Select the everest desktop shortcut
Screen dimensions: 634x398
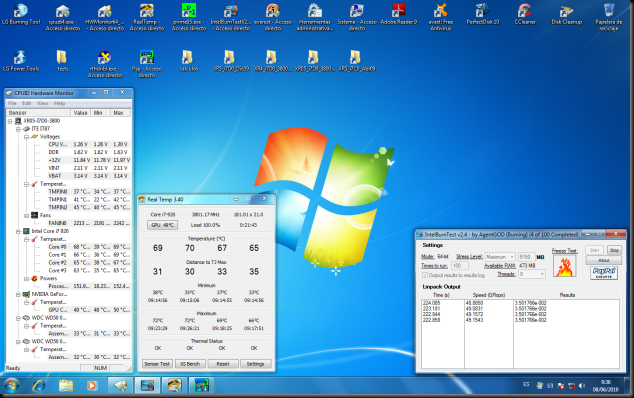tap(273, 18)
